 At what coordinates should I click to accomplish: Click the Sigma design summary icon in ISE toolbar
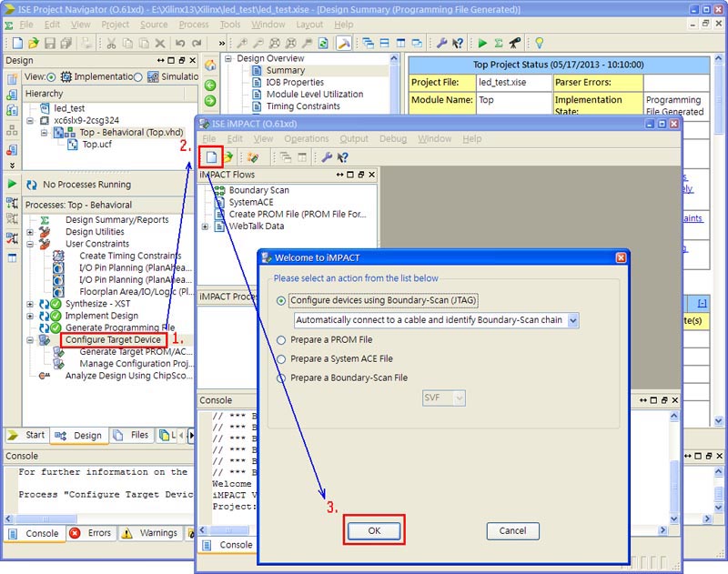[499, 43]
